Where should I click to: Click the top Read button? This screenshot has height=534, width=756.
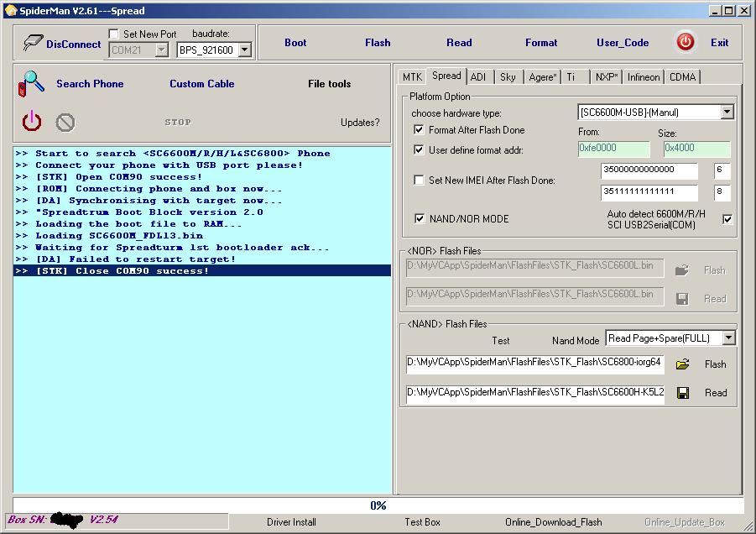click(x=459, y=43)
